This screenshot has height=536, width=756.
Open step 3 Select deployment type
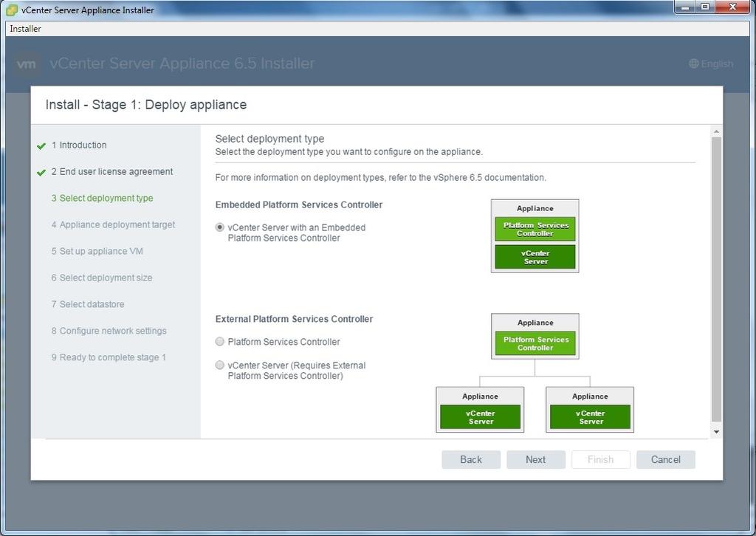[x=102, y=198]
